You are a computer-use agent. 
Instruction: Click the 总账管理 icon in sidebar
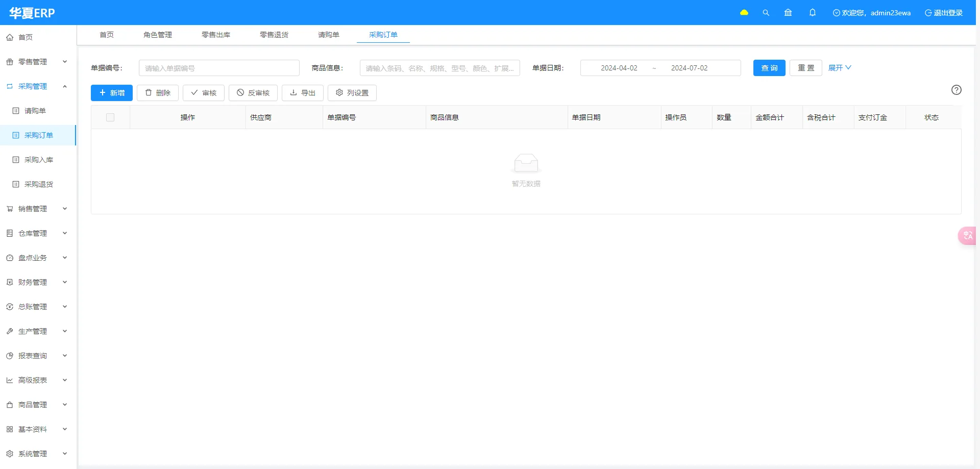(x=10, y=307)
